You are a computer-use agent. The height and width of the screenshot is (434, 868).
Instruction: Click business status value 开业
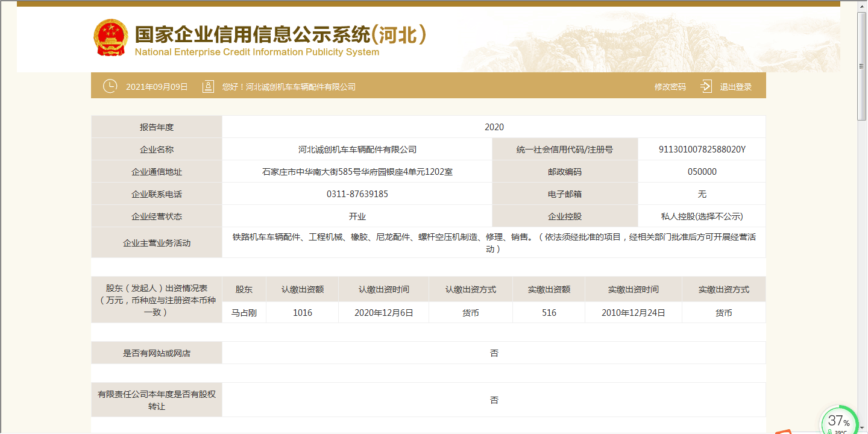357,216
